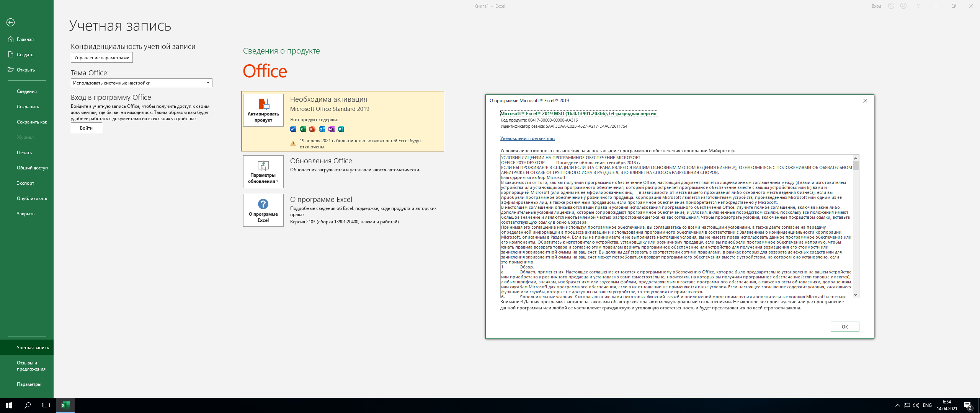Image resolution: width=980 pixels, height=413 pixels.
Task: Click the version string in about dialog
Action: click(578, 114)
